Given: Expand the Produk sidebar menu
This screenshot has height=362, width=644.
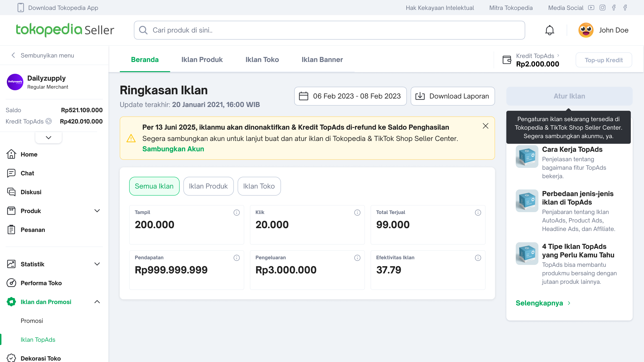Looking at the screenshot, I should (x=97, y=211).
